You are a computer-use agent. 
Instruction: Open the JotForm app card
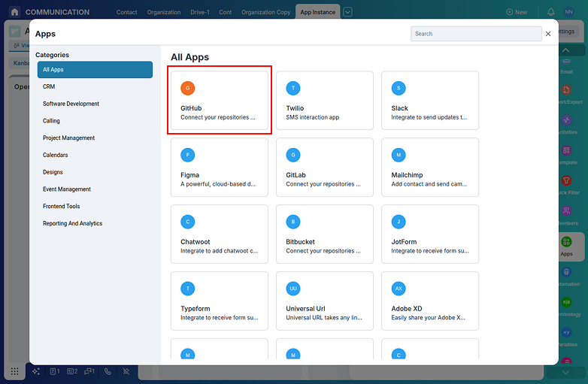coord(430,234)
